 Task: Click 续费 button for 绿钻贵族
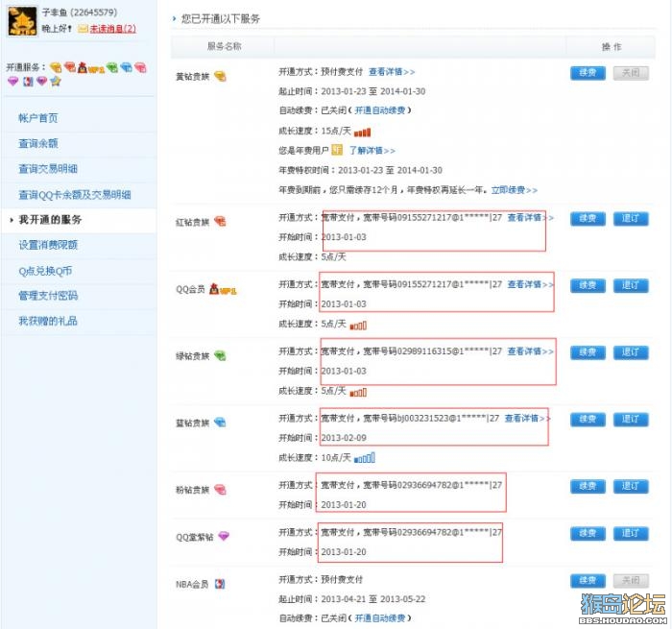pyautogui.click(x=588, y=352)
